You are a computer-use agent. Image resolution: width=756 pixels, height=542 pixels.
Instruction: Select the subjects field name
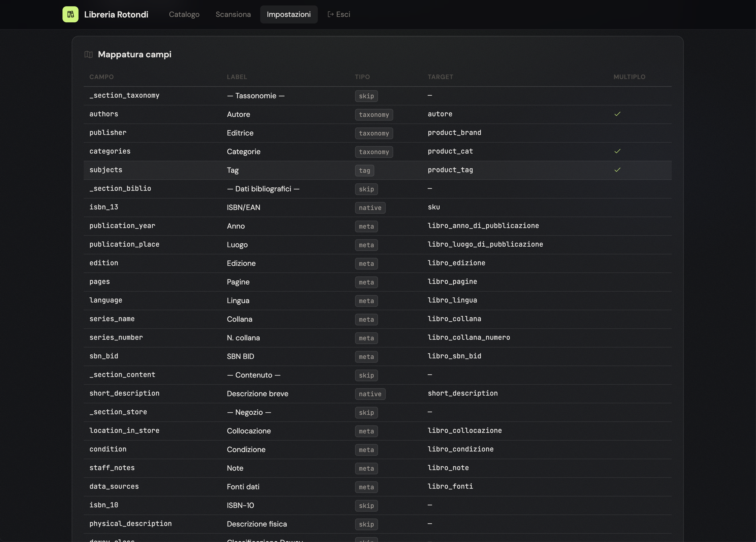click(x=106, y=170)
